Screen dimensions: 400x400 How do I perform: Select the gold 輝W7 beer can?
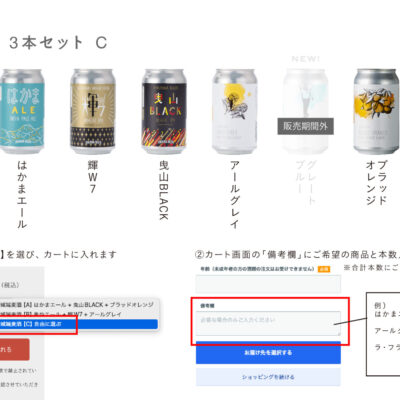(93, 111)
